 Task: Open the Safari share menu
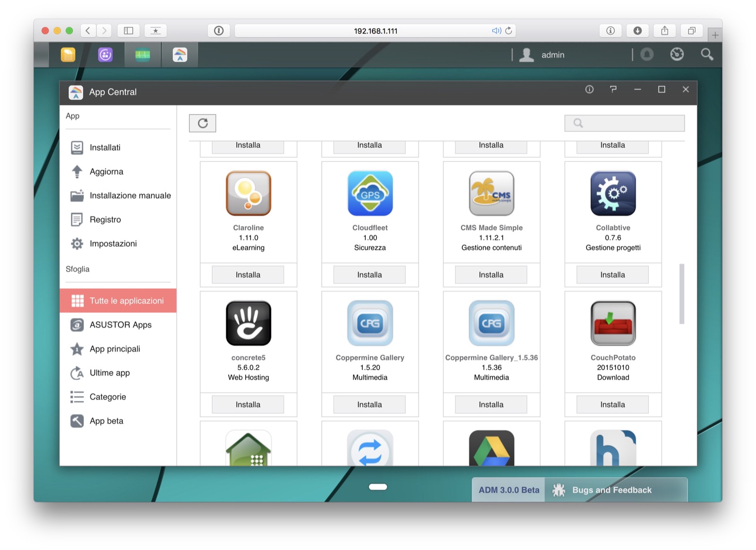point(665,31)
